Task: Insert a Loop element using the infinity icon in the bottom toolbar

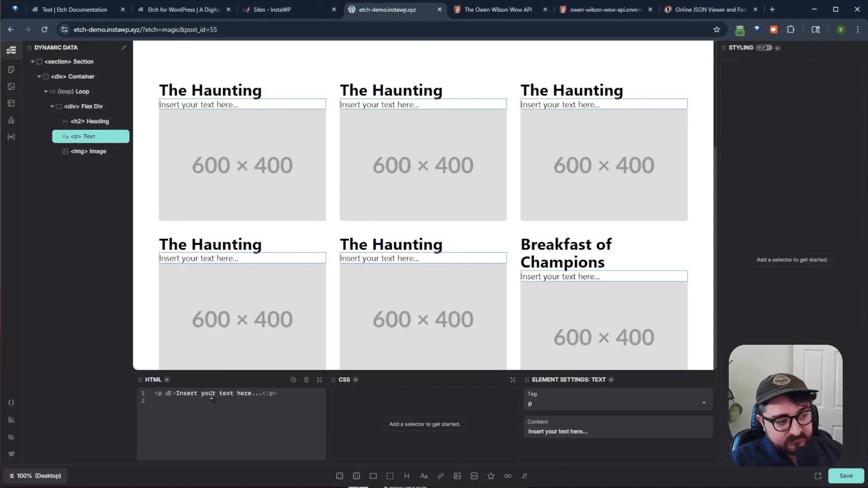Action: (x=508, y=476)
